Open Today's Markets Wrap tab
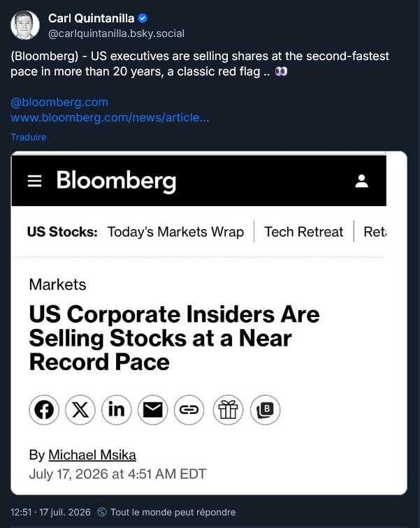The height and width of the screenshot is (528, 420). tap(175, 232)
